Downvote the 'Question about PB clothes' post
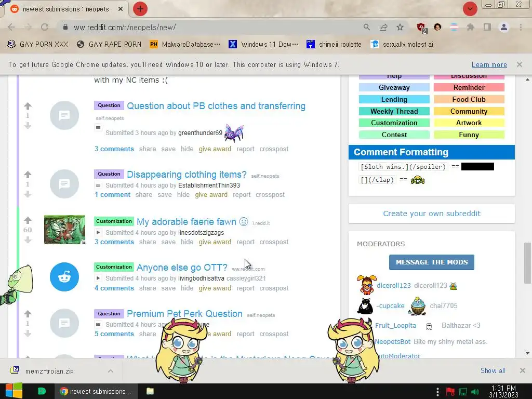The width and height of the screenshot is (532, 399). tap(28, 126)
